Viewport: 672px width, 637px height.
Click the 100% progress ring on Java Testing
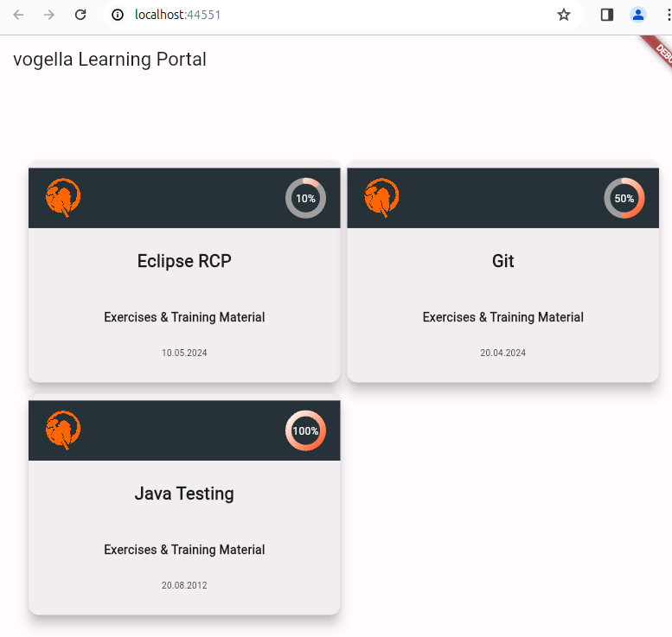(x=305, y=431)
